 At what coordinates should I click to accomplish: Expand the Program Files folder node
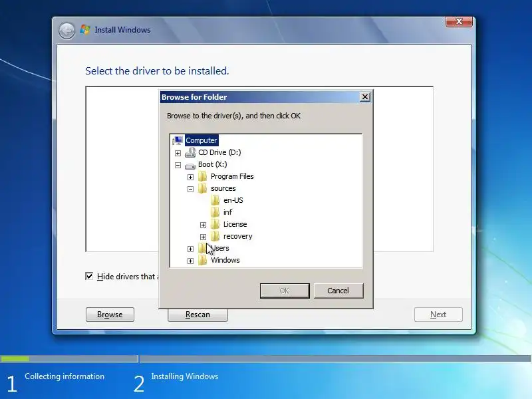(x=190, y=177)
